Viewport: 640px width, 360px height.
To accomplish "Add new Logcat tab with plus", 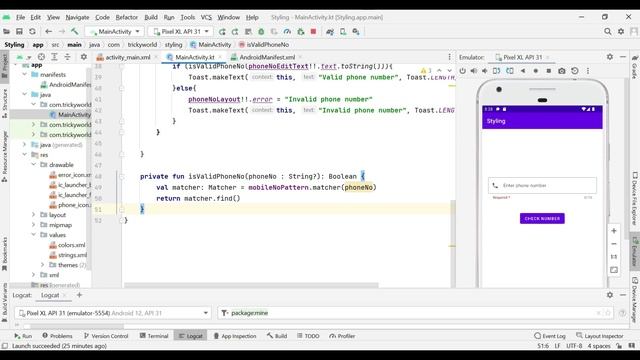I will click(80, 295).
